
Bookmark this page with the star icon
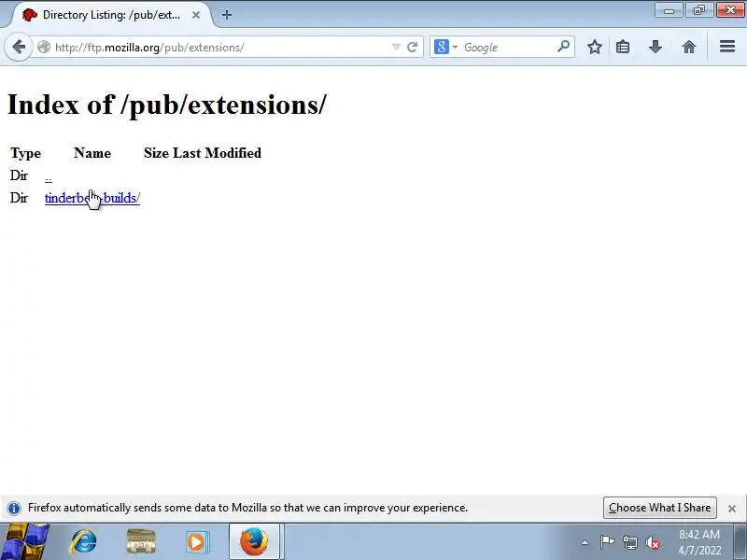[x=594, y=48]
